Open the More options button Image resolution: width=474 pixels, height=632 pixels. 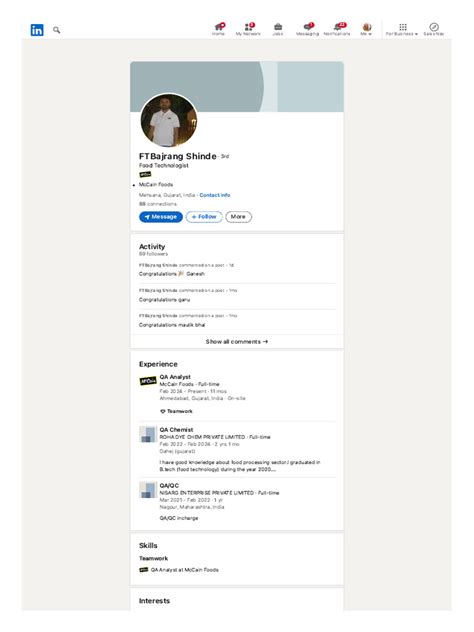tap(239, 217)
